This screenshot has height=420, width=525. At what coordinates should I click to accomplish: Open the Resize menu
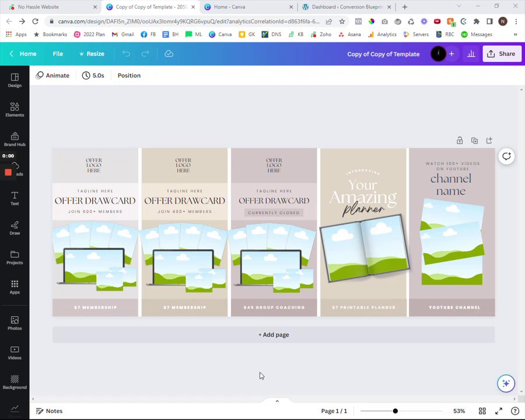point(92,54)
